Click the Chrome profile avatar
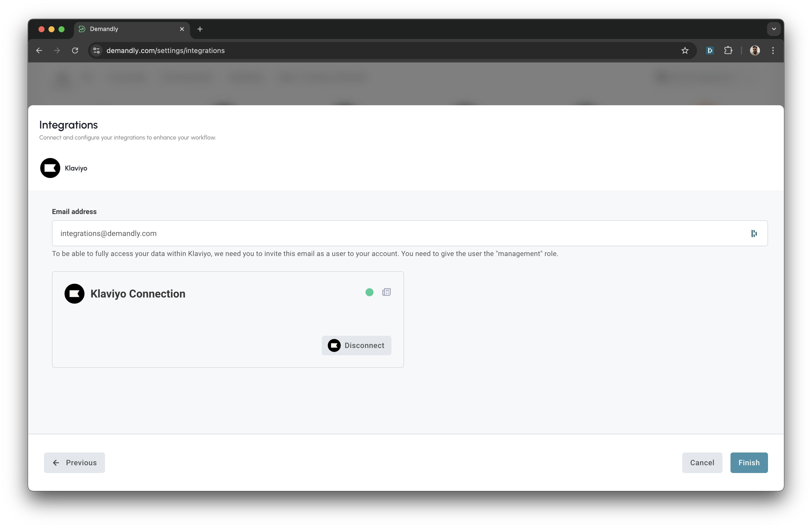The image size is (812, 528). pos(755,50)
